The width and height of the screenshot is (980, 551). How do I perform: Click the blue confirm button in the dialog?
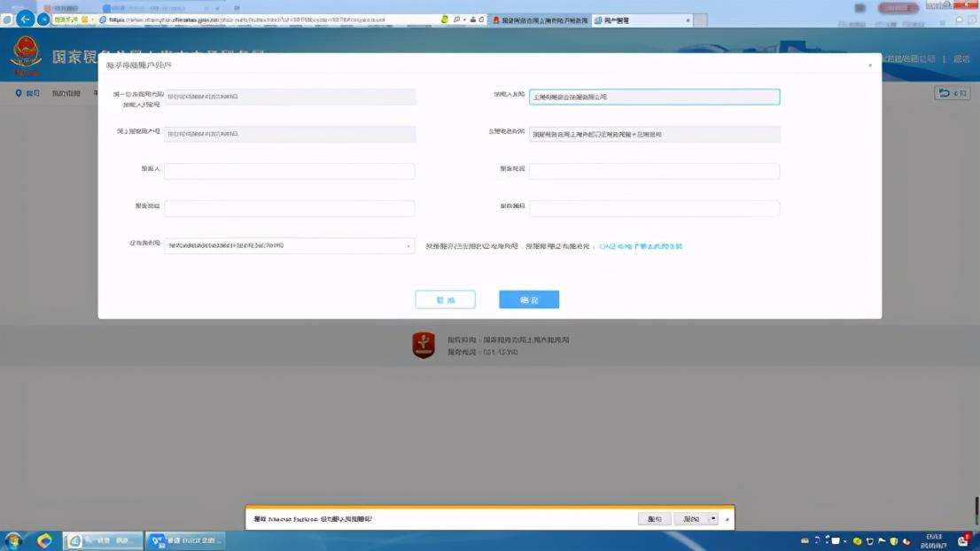[529, 299]
